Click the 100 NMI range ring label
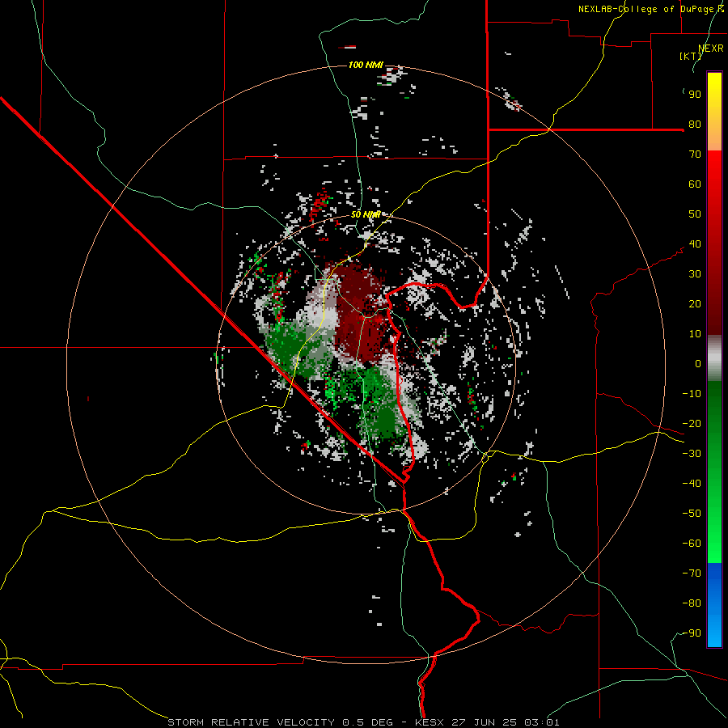728x728 pixels. pos(366,65)
